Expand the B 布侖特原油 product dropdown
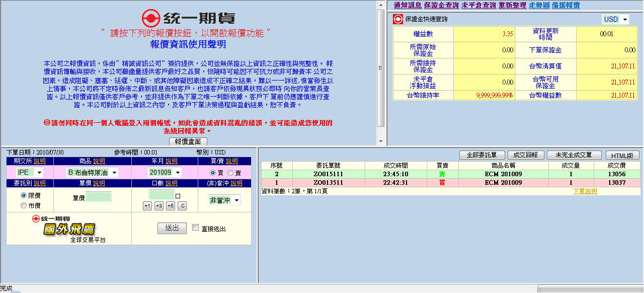The height and width of the screenshot is (293, 644). tap(92, 172)
